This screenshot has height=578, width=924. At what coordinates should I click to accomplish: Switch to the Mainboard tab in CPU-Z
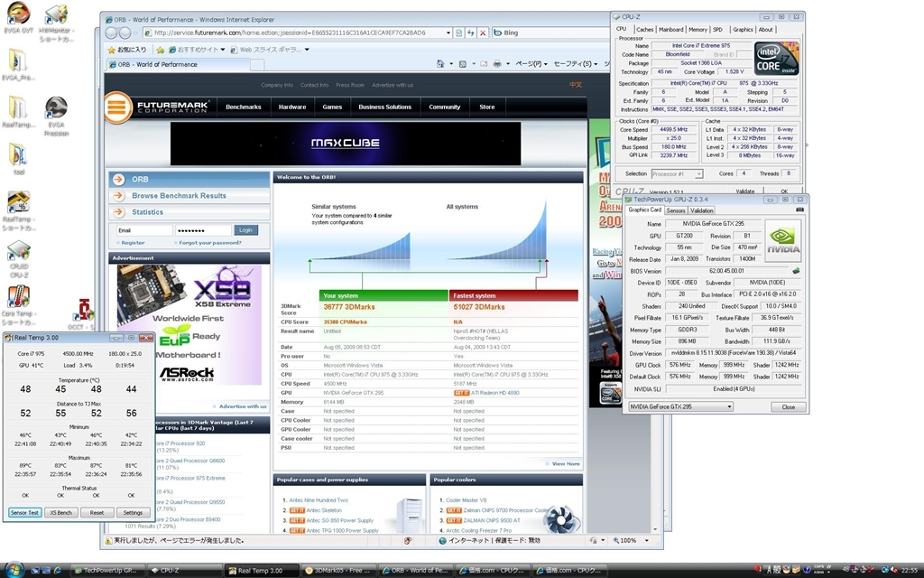click(670, 30)
